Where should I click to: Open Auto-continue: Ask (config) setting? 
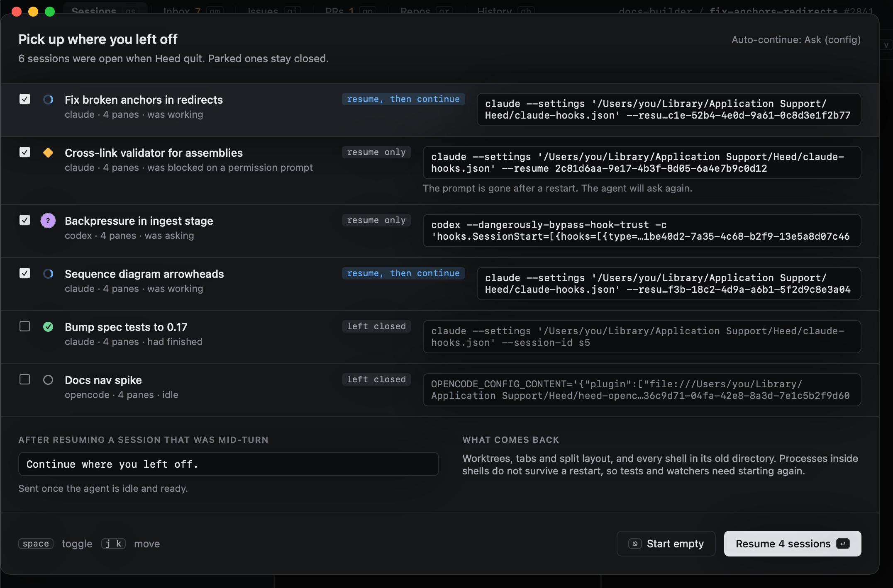point(796,39)
